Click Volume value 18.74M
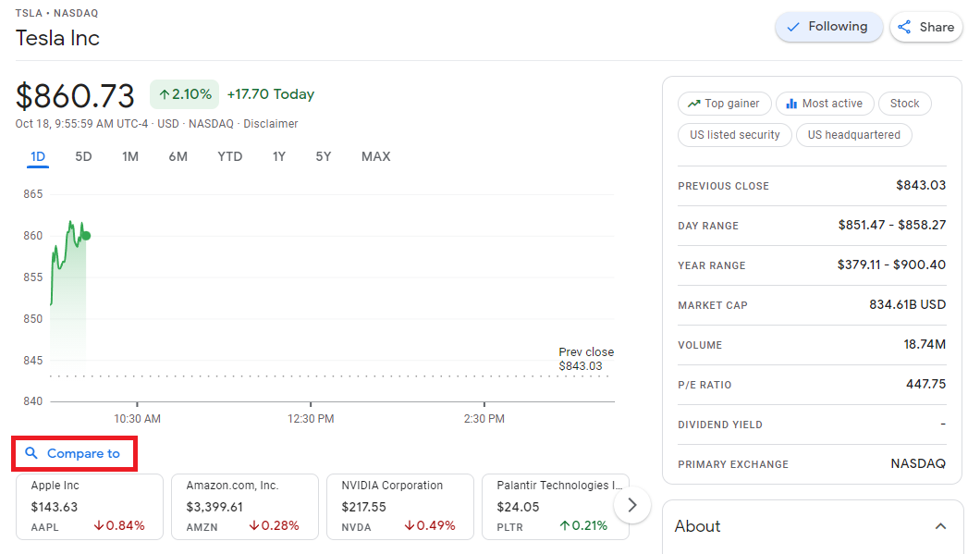The image size is (980, 554). (x=925, y=345)
